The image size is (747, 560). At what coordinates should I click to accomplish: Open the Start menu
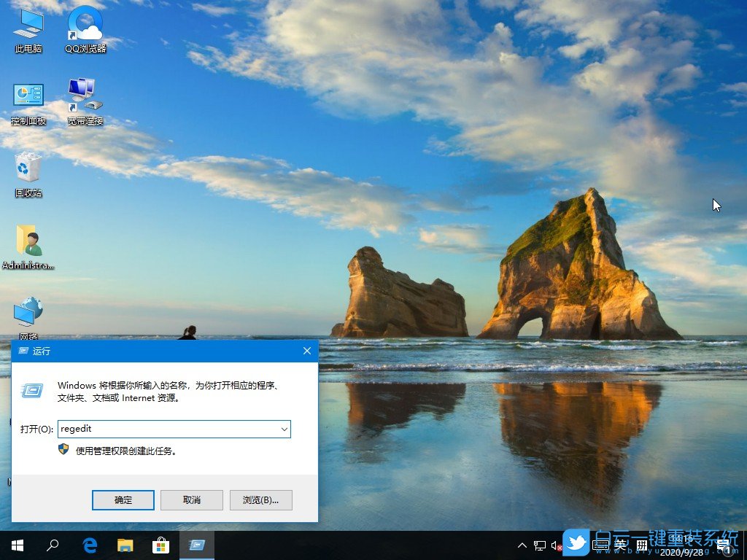point(16,545)
